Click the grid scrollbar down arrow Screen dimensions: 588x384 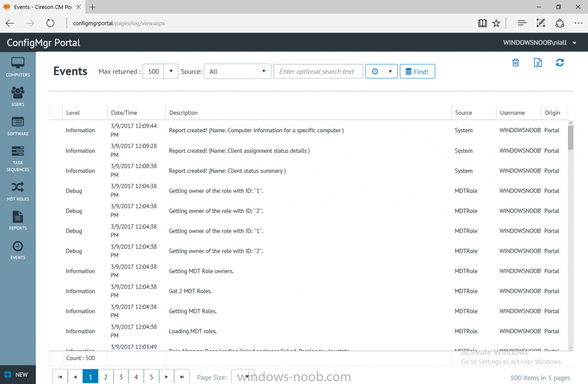tap(570, 347)
